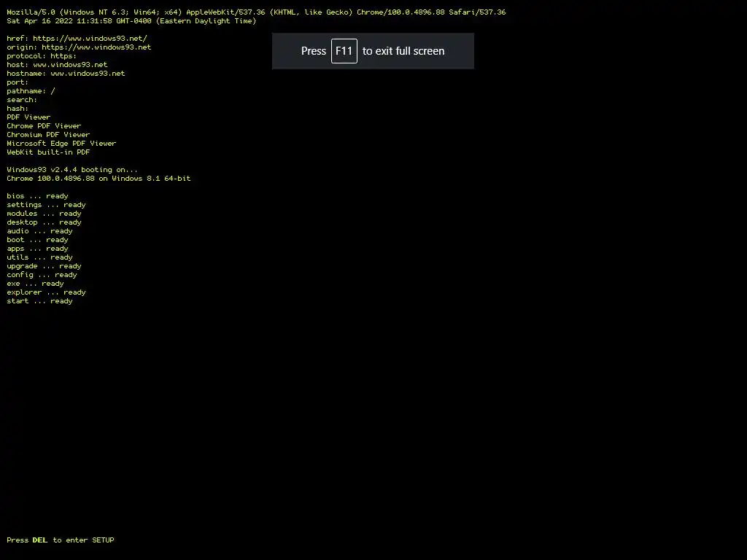This screenshot has width=747, height=560.
Task: Click the 'Sat Apr 16 2022' date line
Action: 131,21
